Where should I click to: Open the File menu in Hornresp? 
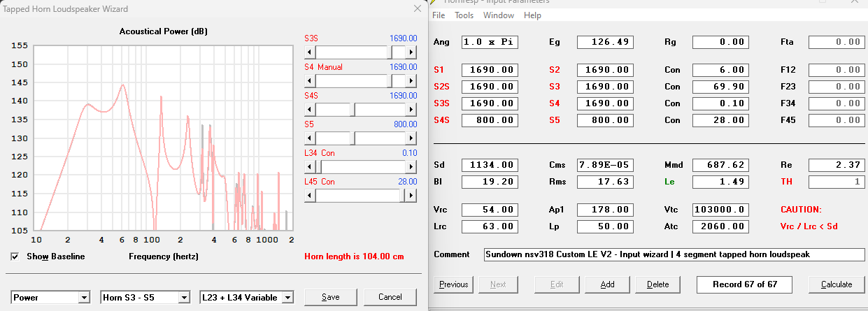coord(439,15)
